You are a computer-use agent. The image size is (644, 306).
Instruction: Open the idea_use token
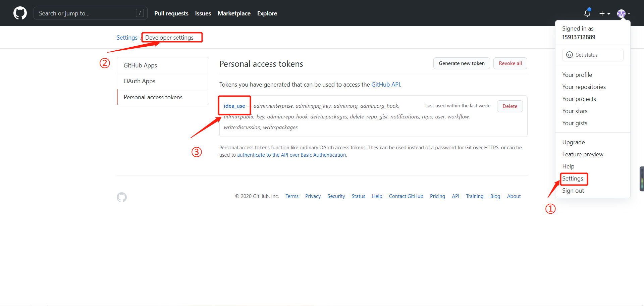pyautogui.click(x=234, y=105)
